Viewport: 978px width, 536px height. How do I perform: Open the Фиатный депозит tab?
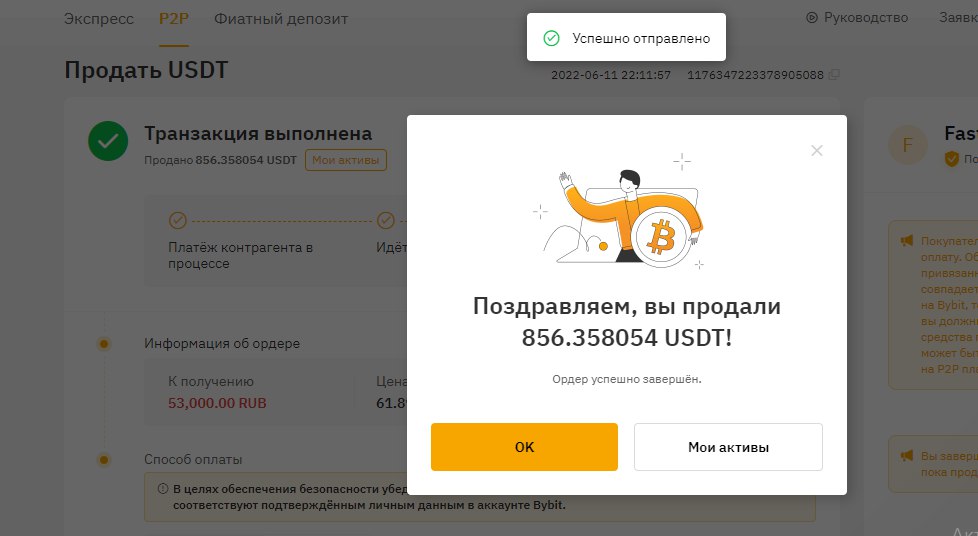click(x=281, y=19)
